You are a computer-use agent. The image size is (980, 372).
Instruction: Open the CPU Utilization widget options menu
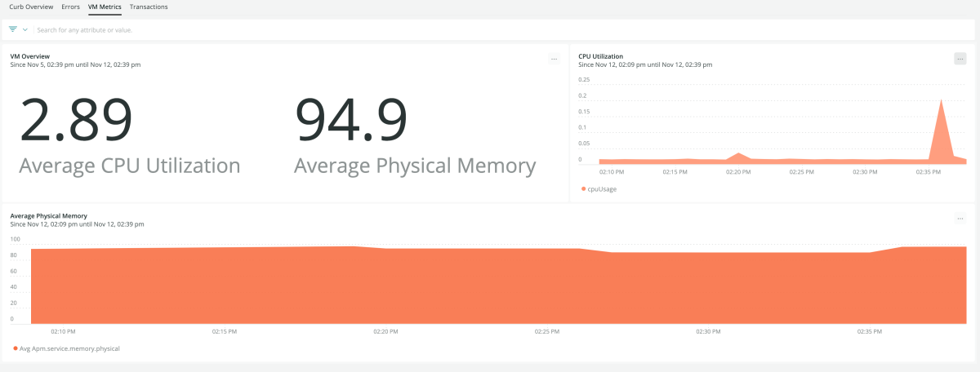(x=960, y=59)
